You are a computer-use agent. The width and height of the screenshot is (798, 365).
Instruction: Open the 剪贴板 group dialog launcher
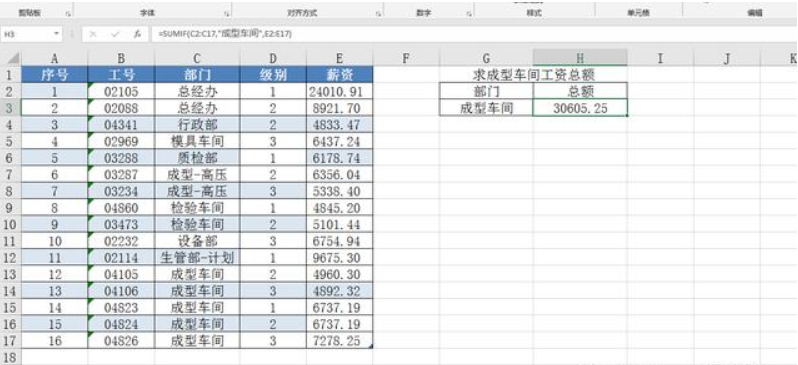[x=68, y=14]
